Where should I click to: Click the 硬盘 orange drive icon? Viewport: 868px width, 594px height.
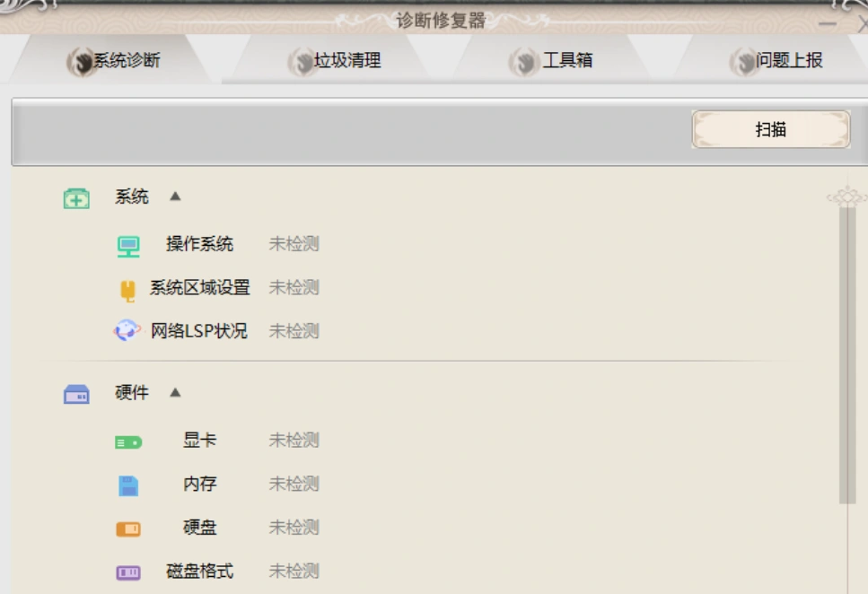pos(128,528)
